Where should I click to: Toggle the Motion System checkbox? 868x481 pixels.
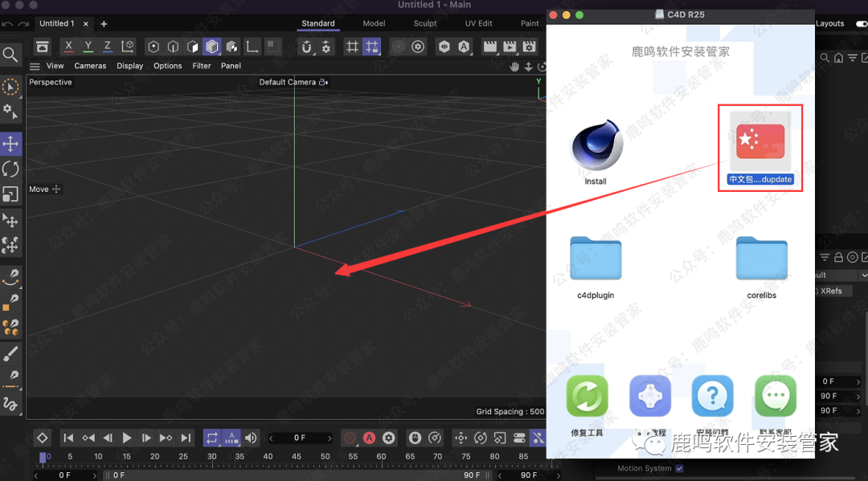click(679, 468)
